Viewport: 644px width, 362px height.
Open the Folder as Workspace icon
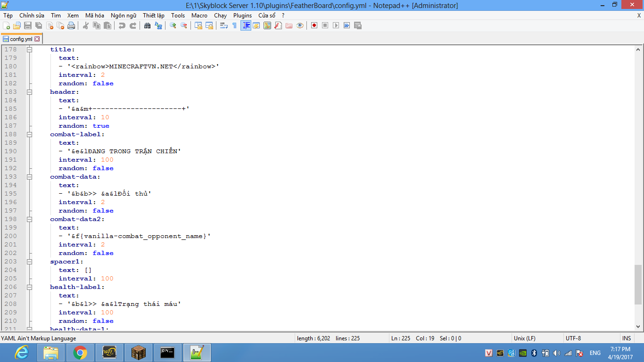[x=289, y=25]
